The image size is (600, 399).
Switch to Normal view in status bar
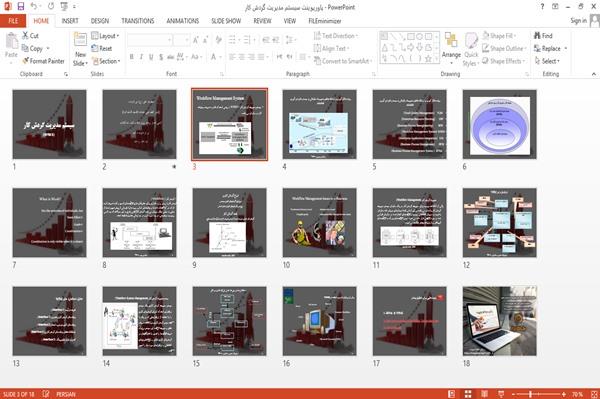452,394
